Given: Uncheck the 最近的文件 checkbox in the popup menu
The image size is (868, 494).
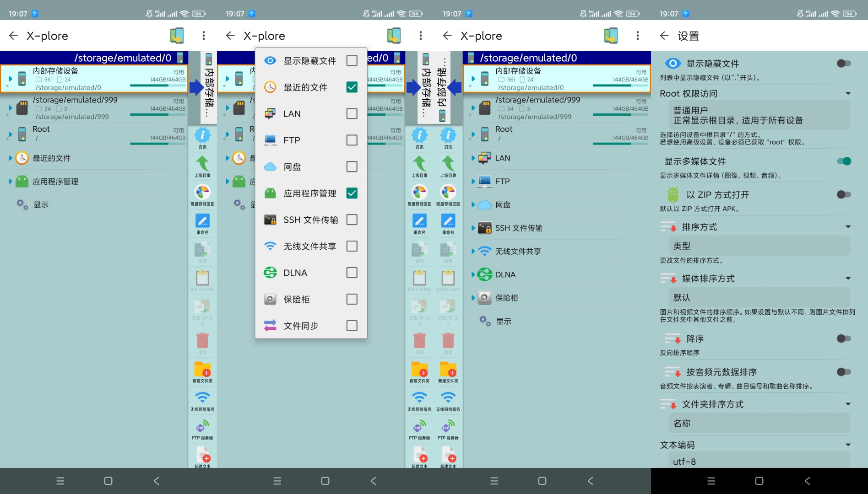Looking at the screenshot, I should (352, 87).
